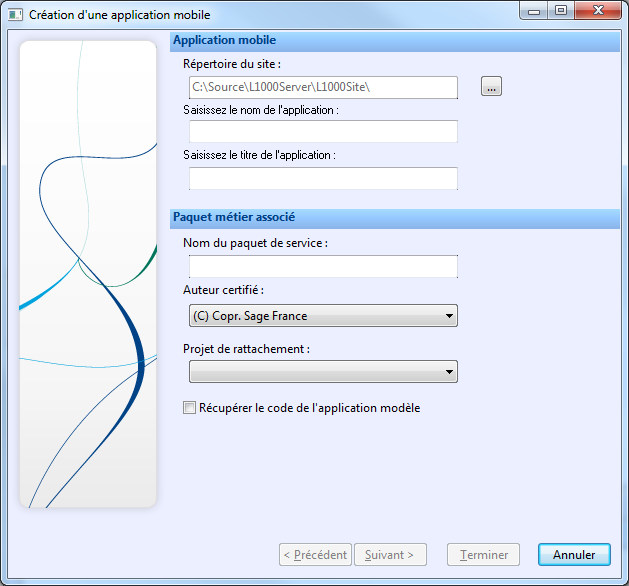Click the Répertoire du site path field
This screenshot has width=629, height=586.
click(x=323, y=87)
